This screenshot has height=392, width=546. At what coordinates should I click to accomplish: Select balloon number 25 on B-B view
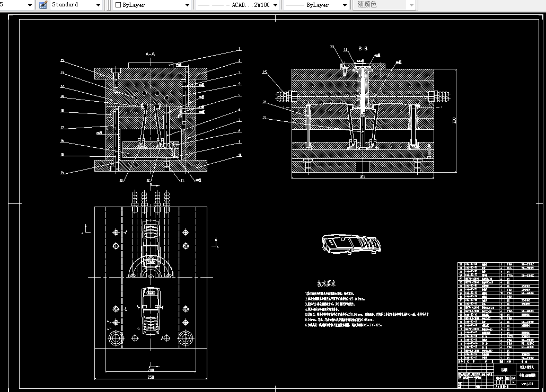[x=265, y=72]
